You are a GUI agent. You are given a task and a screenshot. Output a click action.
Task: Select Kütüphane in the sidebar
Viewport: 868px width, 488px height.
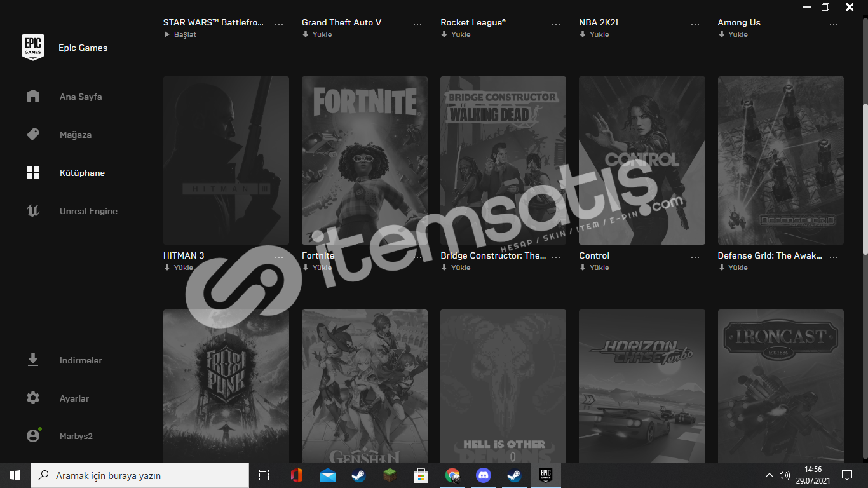point(82,173)
